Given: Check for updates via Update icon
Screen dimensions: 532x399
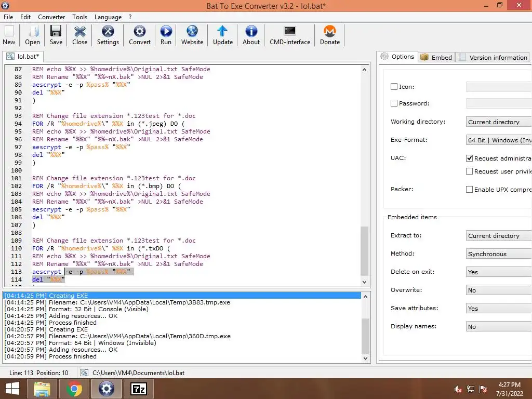Looking at the screenshot, I should [x=222, y=35].
